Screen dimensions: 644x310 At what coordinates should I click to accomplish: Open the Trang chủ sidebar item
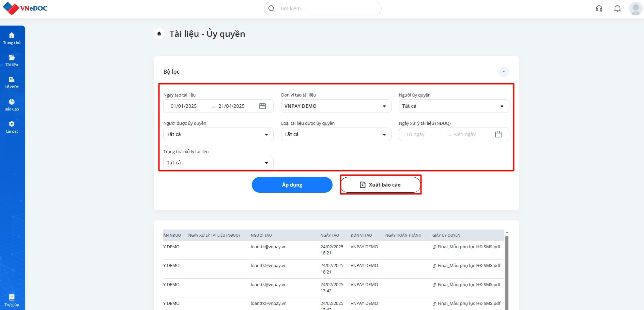12,38
